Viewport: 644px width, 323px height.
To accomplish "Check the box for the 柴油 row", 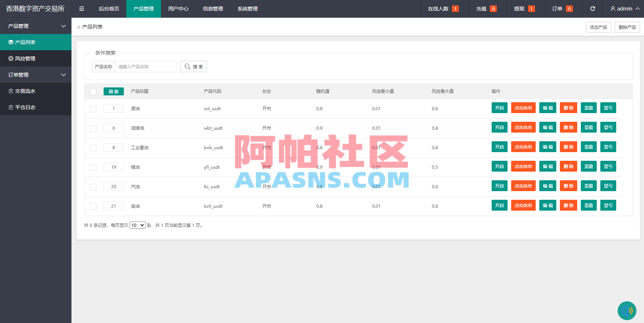I will point(93,207).
